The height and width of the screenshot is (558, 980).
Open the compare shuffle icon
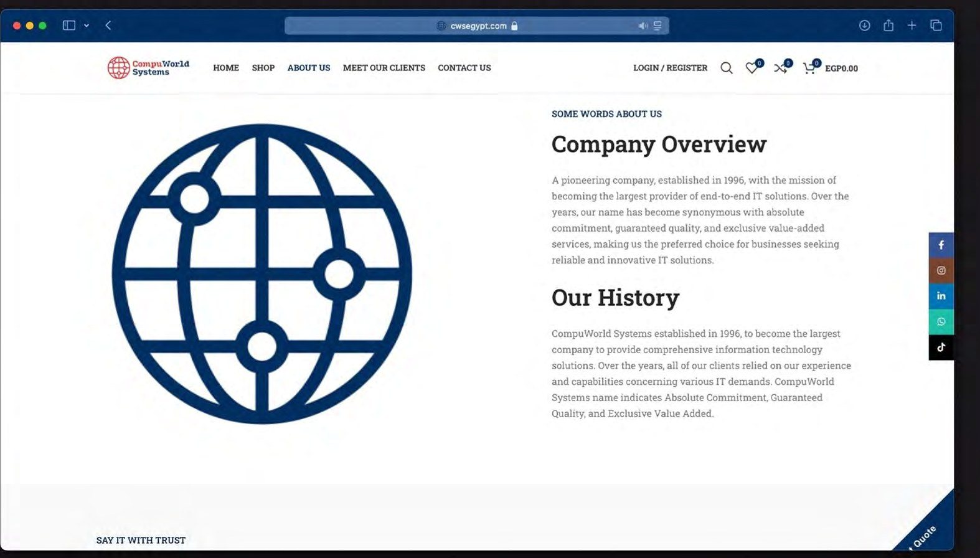[x=782, y=67]
